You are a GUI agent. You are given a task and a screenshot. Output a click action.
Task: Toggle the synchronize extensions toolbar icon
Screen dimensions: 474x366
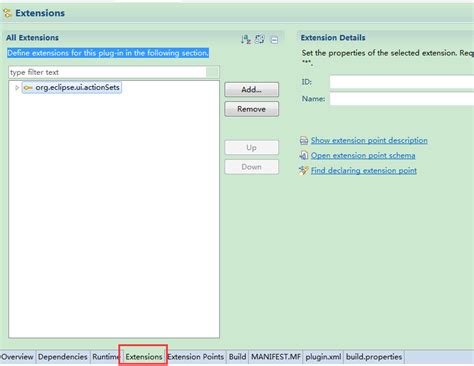click(260, 39)
